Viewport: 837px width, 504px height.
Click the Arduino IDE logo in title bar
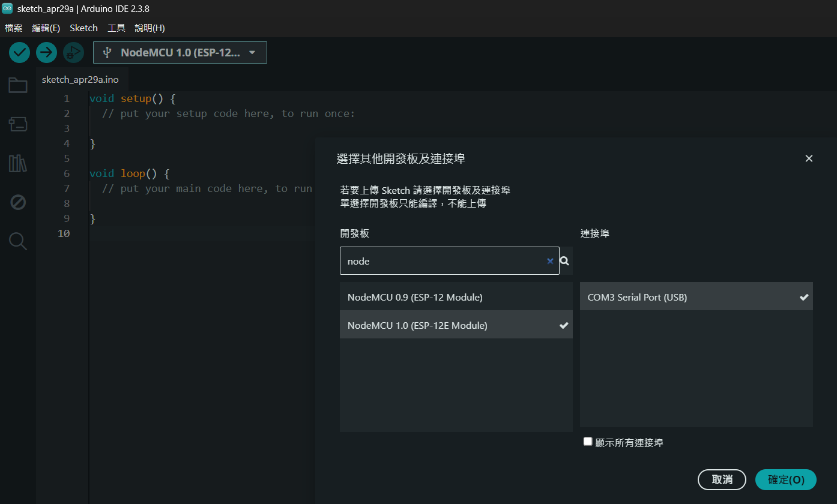(x=7, y=8)
